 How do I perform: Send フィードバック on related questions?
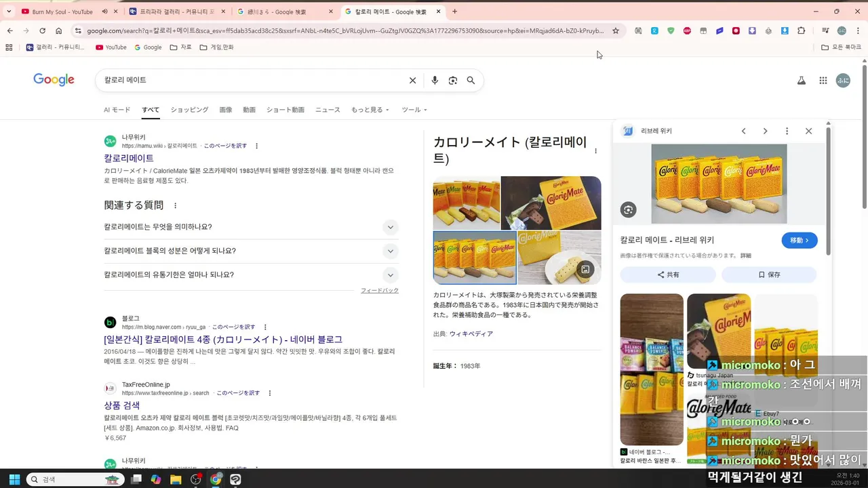(x=380, y=291)
